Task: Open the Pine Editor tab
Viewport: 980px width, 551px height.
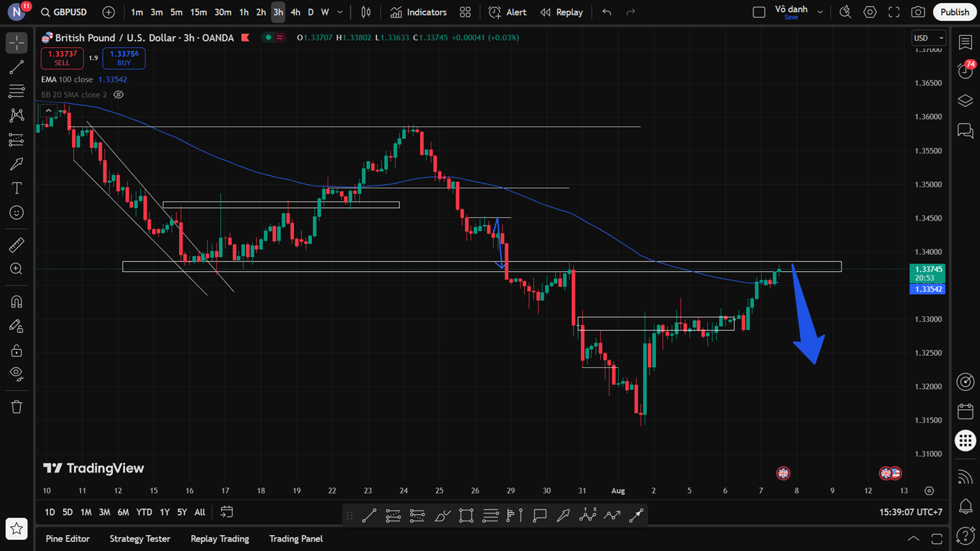Action: 68,539
